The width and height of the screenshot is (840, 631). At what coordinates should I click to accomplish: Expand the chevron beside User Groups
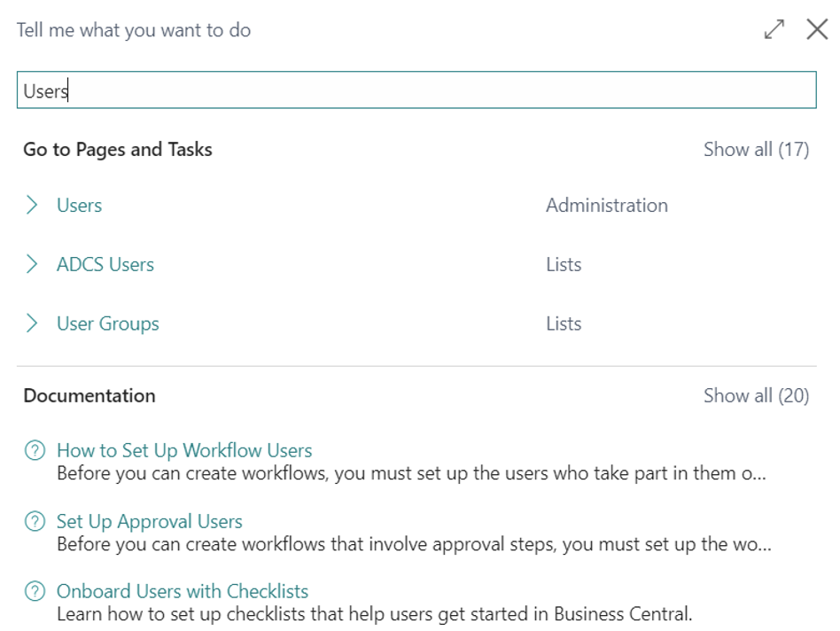tap(33, 324)
